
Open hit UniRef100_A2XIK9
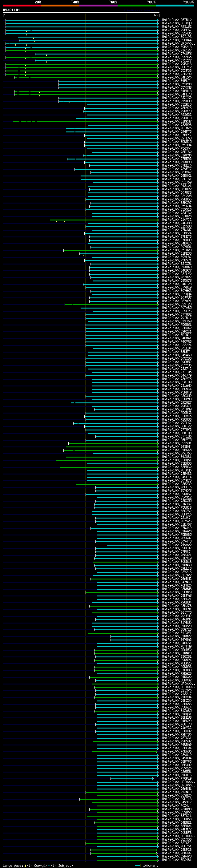tap(177, 98)
